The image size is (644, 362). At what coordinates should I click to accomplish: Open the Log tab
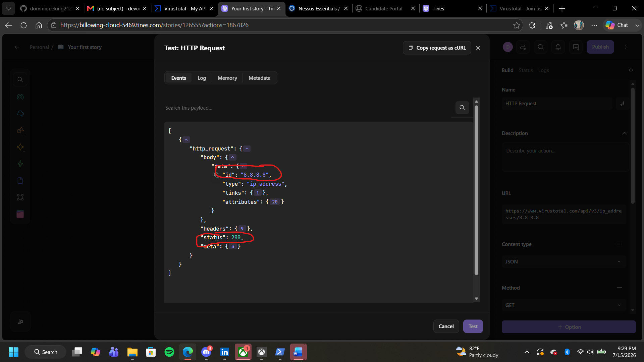pos(202,78)
